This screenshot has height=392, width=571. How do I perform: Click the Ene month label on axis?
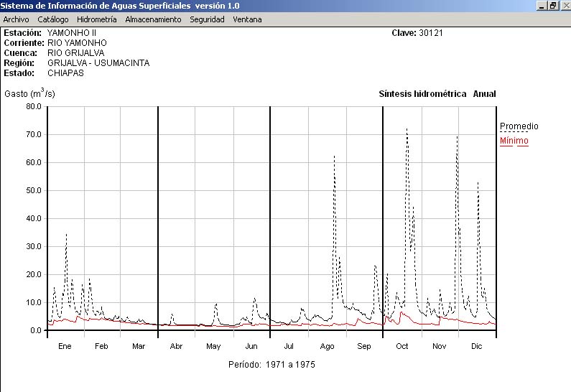(x=65, y=346)
